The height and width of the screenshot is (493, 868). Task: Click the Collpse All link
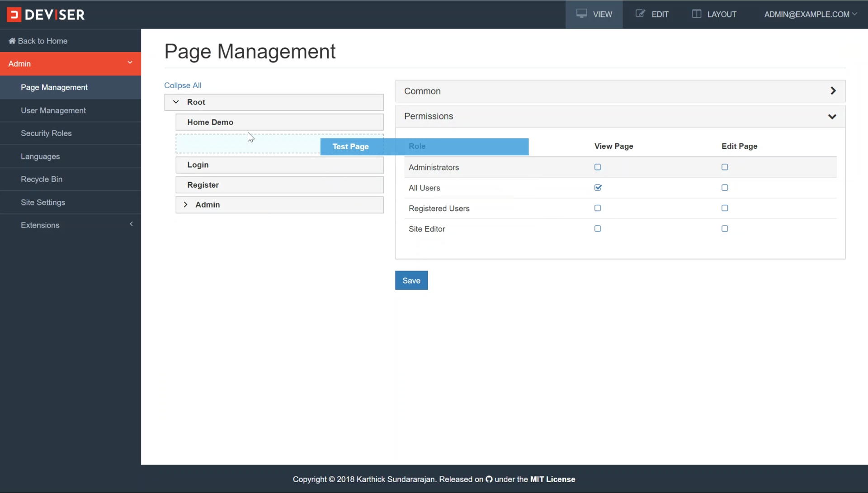tap(183, 85)
